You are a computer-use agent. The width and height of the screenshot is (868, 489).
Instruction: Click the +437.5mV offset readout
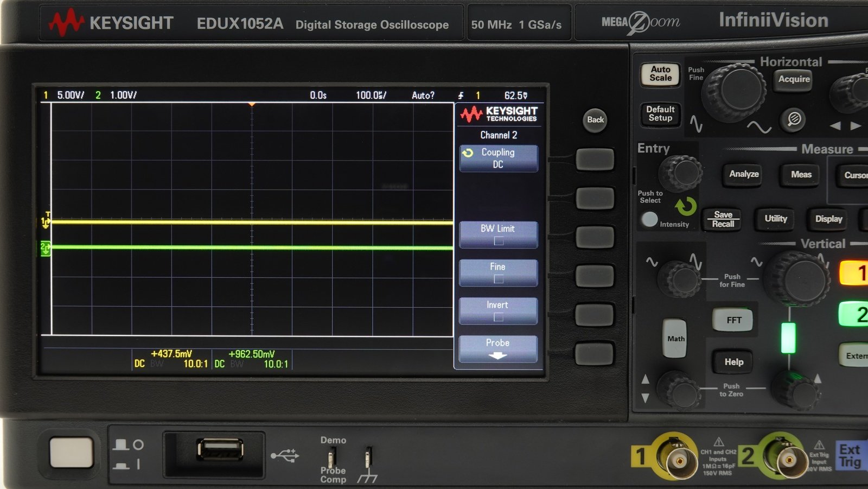click(171, 354)
